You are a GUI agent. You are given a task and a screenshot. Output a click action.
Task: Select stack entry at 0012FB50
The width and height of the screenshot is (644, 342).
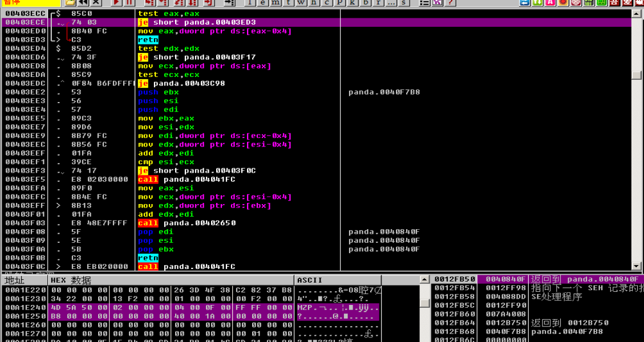coord(538,280)
